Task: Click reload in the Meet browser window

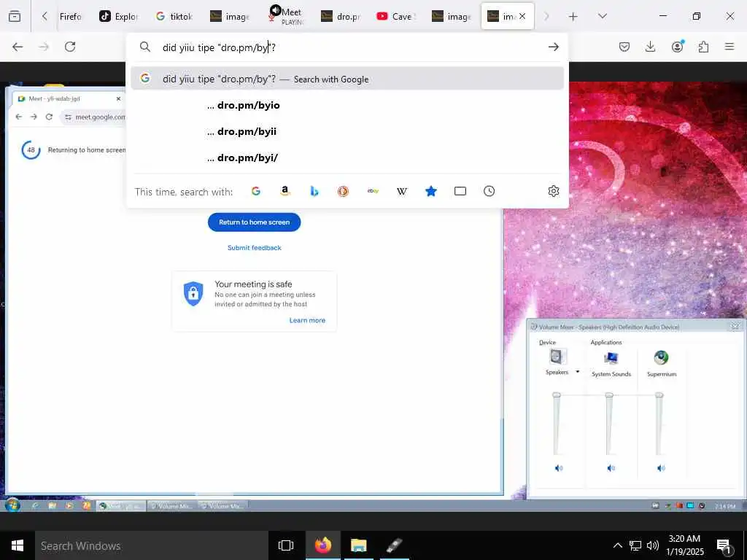Action: tap(49, 117)
